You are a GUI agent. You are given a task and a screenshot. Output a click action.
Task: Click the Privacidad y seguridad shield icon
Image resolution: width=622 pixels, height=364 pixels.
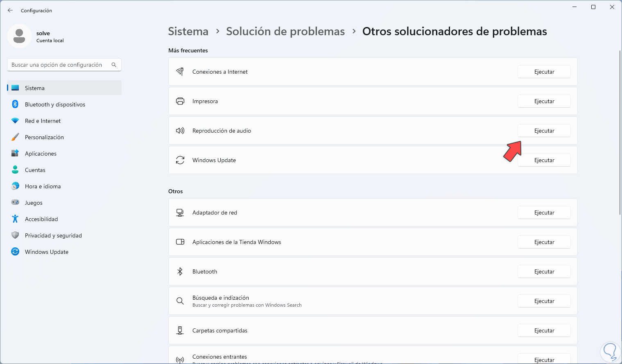[x=15, y=235]
